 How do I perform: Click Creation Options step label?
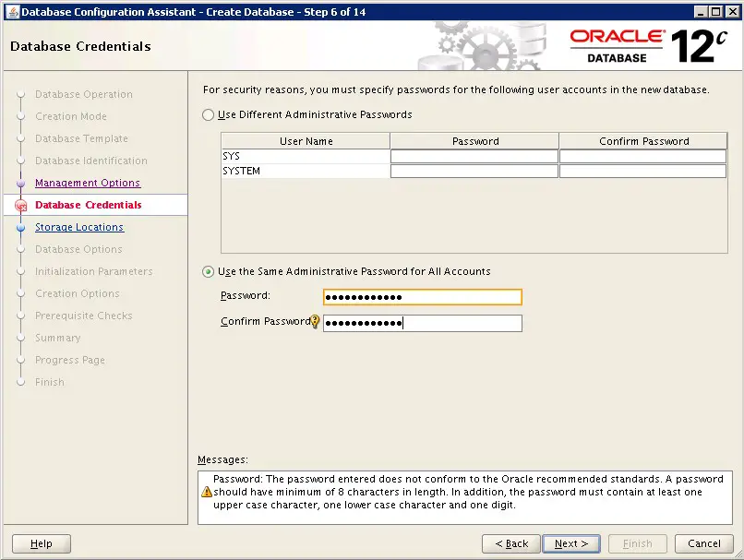tap(78, 293)
